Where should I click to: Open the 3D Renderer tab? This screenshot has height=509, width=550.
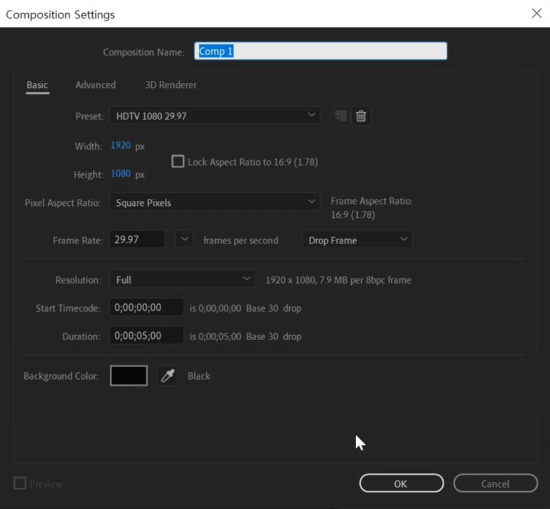[x=171, y=85]
